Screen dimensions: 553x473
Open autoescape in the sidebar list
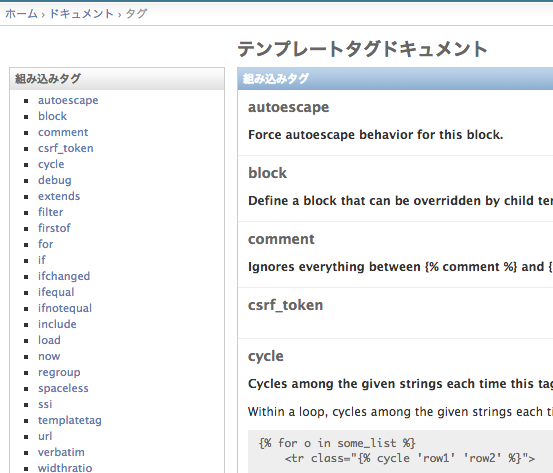(68, 100)
